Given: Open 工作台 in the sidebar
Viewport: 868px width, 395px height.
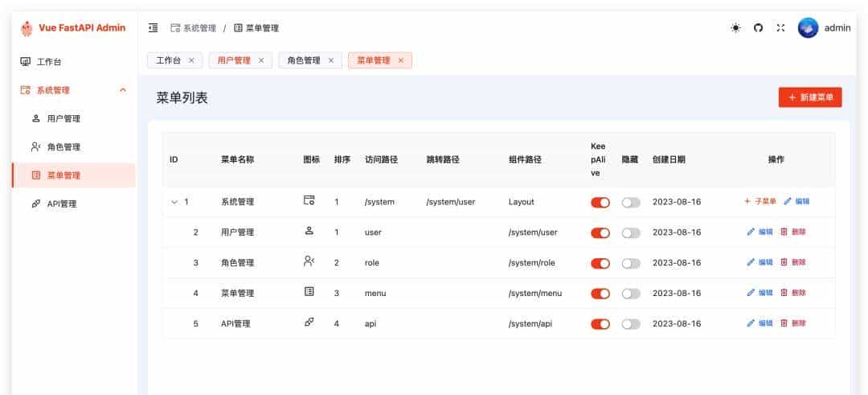Looking at the screenshot, I should point(74,61).
